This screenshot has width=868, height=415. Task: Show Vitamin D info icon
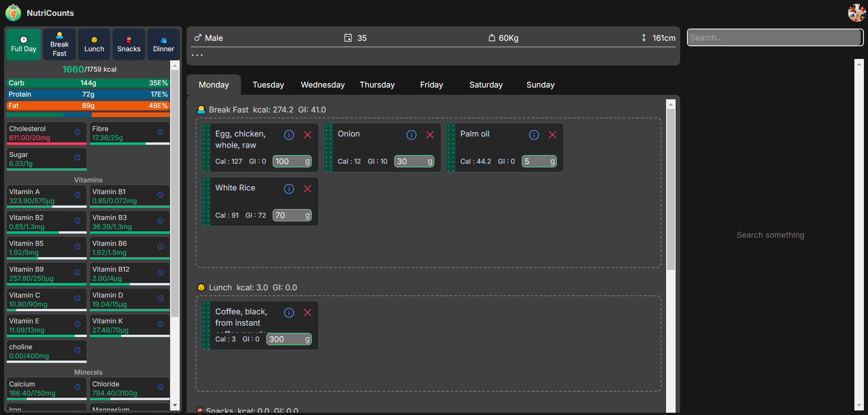tap(161, 298)
